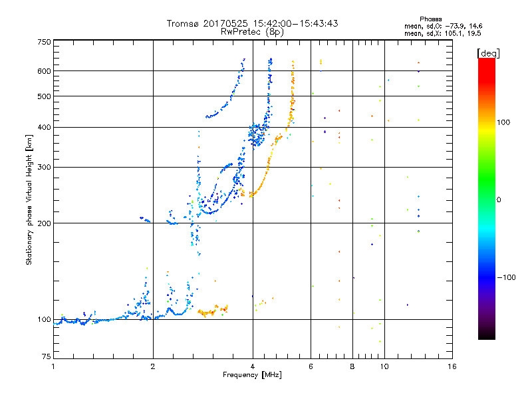Click the colorbar tick label '-100'
The width and height of the screenshot is (532, 399).
(506, 277)
